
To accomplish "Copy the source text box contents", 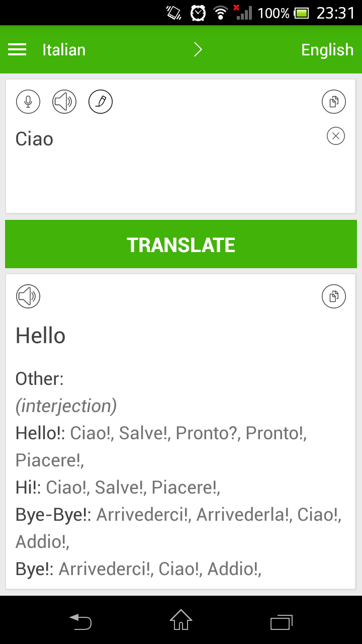I will pyautogui.click(x=334, y=102).
